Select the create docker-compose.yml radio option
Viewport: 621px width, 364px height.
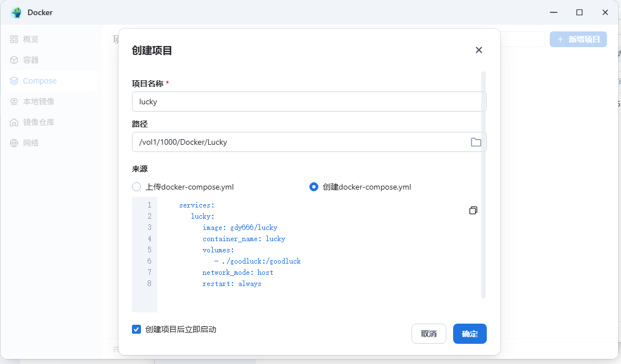pos(314,187)
